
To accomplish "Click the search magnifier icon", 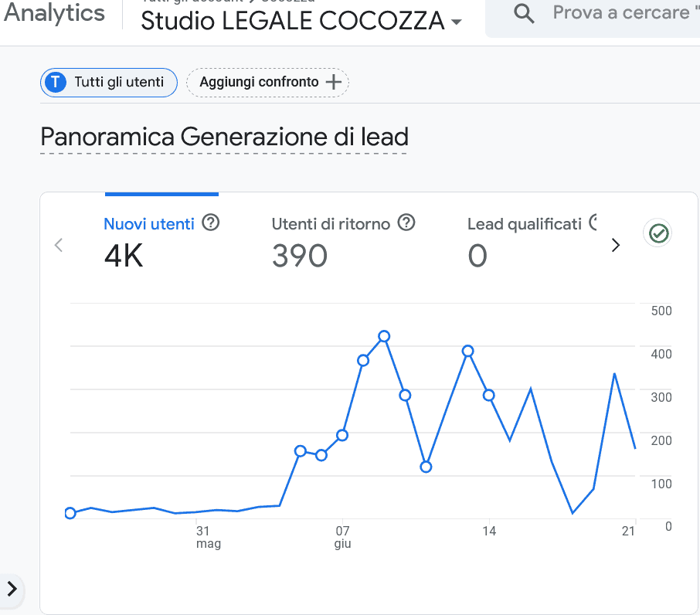I will coord(524,13).
